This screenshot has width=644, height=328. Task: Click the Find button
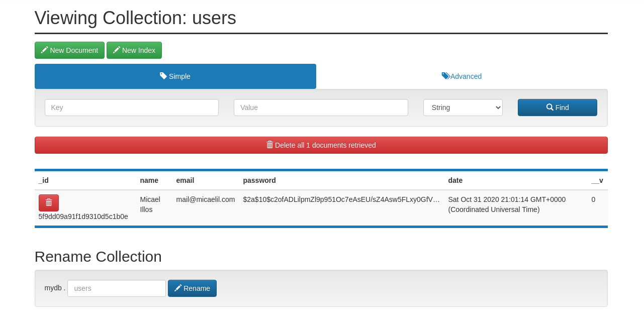[558, 107]
